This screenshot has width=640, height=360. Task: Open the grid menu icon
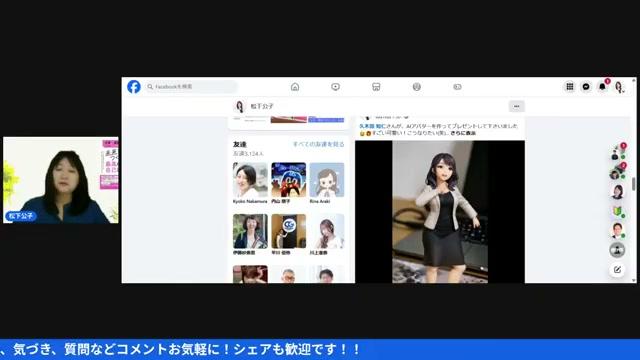click(x=570, y=87)
